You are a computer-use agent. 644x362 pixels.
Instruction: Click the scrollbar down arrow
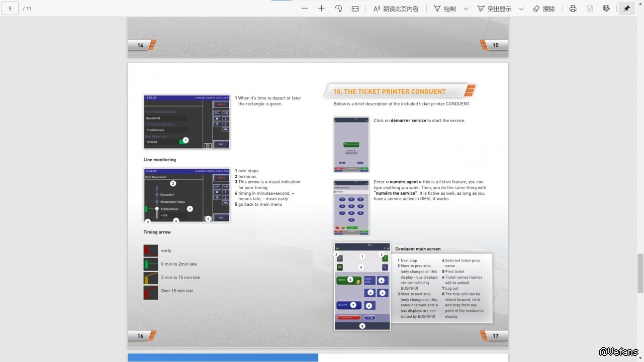point(640,358)
